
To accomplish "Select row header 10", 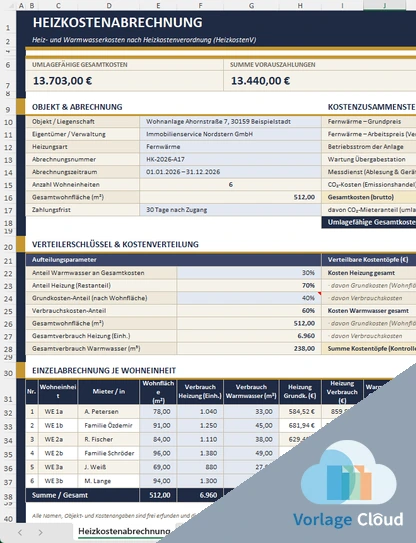I will tap(8, 122).
